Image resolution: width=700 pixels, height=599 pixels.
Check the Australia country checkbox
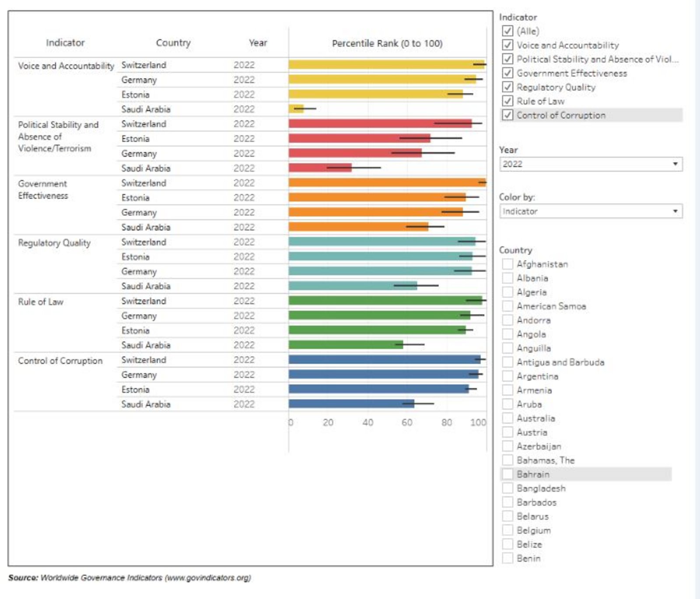(507, 418)
